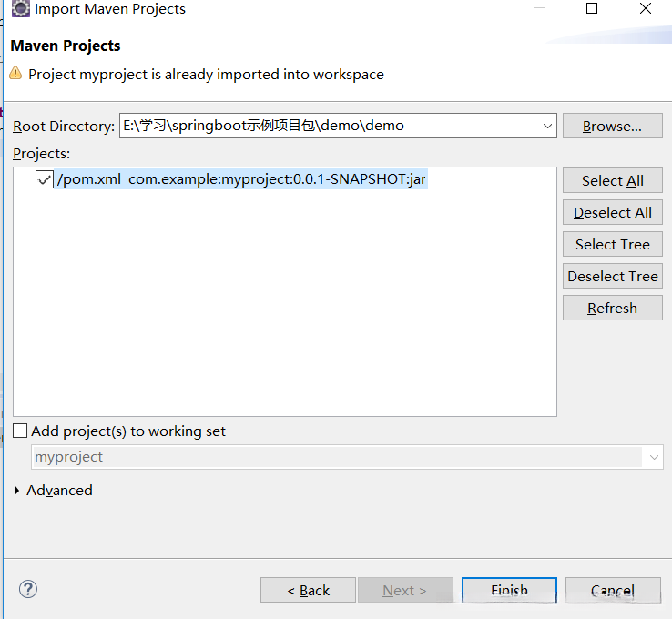Image resolution: width=672 pixels, height=619 pixels.
Task: Click the Select Tree button
Action: 612,244
